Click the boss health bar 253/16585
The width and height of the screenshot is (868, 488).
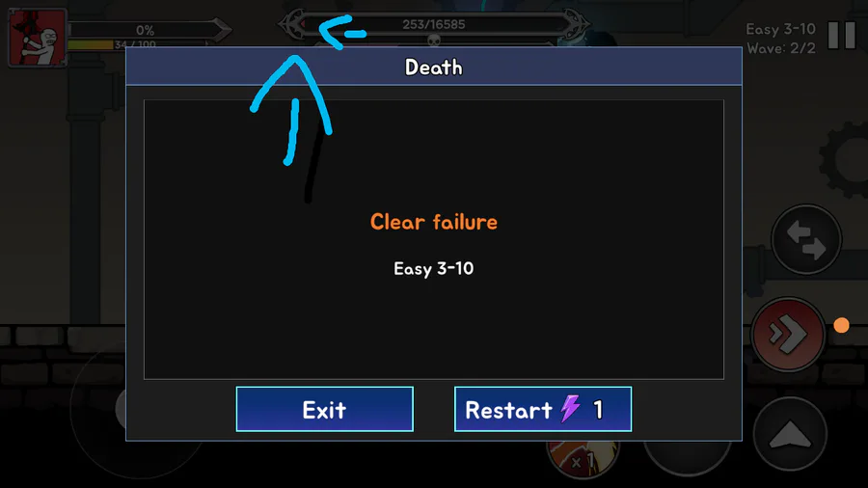[433, 24]
